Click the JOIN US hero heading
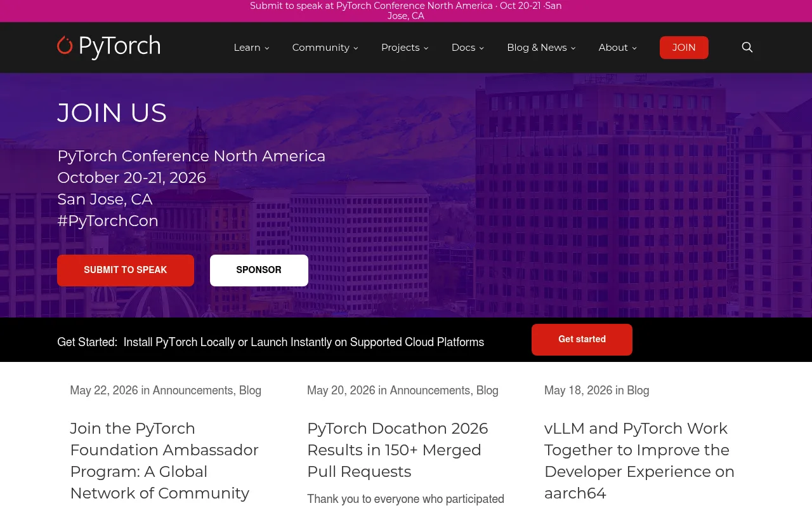The width and height of the screenshot is (812, 508). click(x=112, y=113)
